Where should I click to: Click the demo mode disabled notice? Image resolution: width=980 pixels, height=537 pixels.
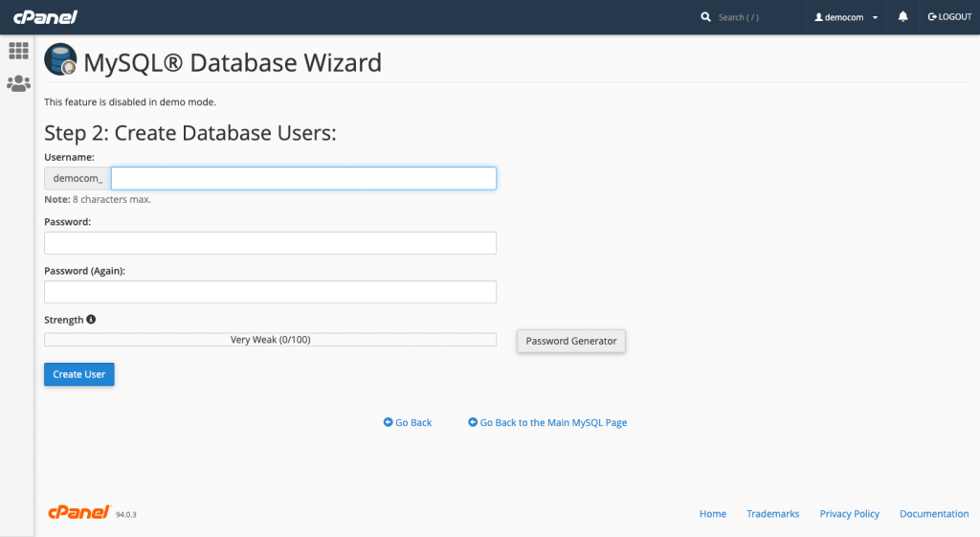[x=130, y=101]
